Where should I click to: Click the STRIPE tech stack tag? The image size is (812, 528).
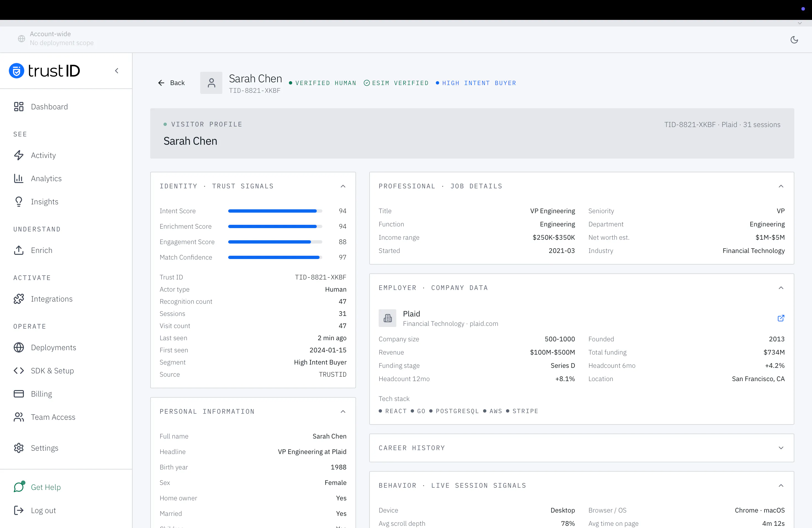(x=522, y=411)
